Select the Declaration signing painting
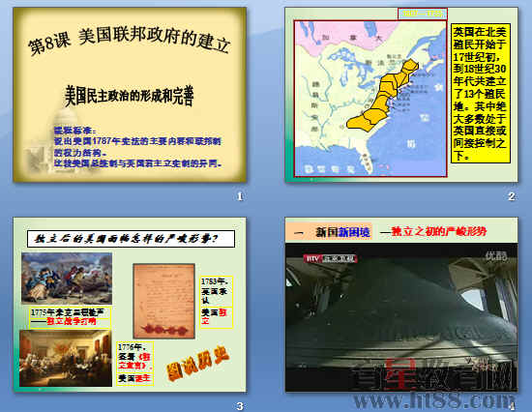The height and width of the screenshot is (412, 532). tap(66, 359)
